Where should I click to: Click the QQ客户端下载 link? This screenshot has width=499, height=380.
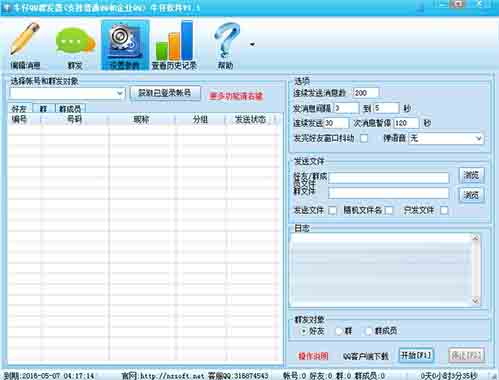click(366, 356)
